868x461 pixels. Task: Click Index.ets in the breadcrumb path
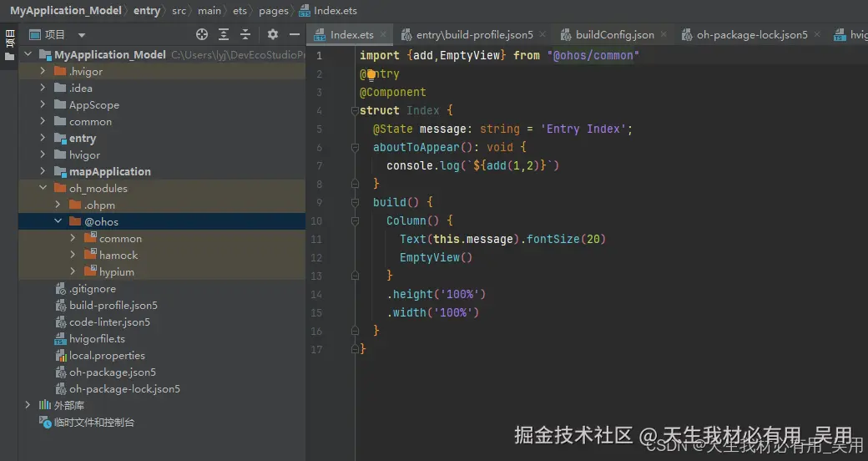pyautogui.click(x=335, y=11)
